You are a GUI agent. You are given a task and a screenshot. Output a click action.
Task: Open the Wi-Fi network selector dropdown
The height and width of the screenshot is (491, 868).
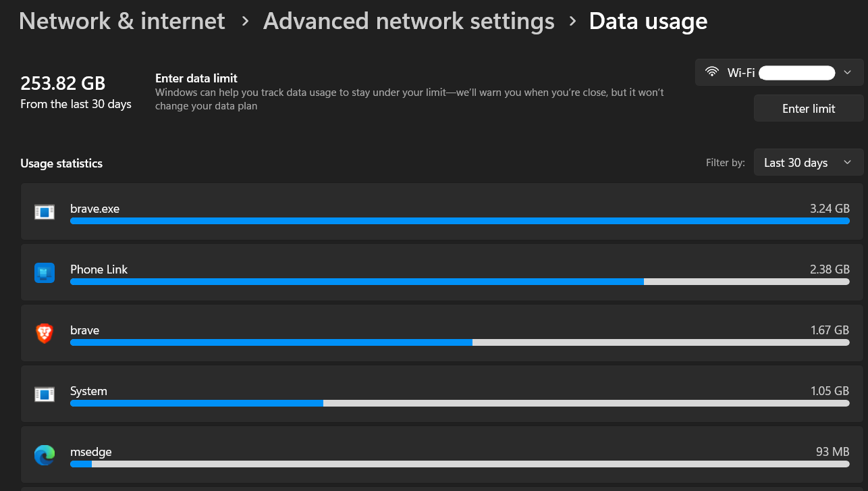(x=779, y=72)
